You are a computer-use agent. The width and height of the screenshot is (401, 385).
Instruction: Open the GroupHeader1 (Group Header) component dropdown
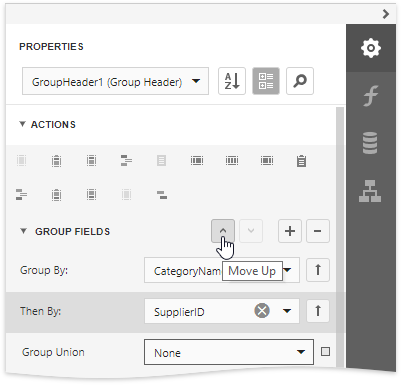pos(115,81)
